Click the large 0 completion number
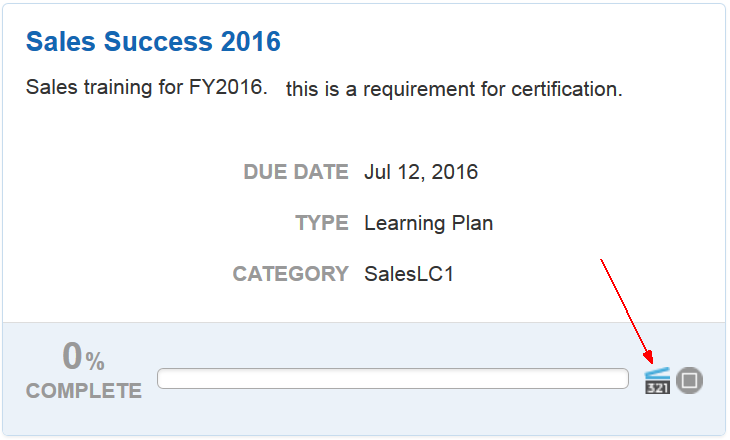 (72, 356)
